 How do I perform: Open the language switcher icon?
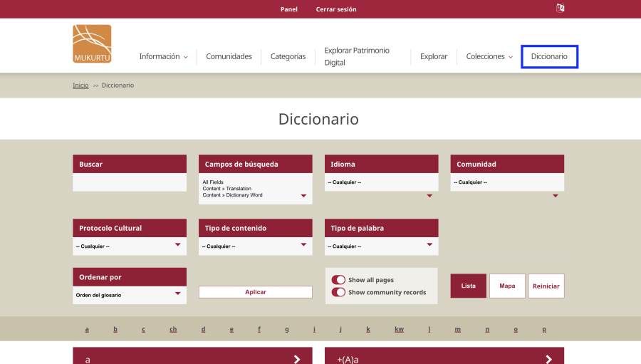(560, 8)
